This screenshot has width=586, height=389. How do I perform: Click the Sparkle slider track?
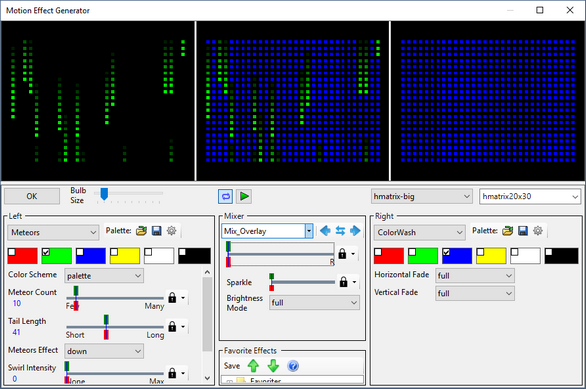(303, 282)
